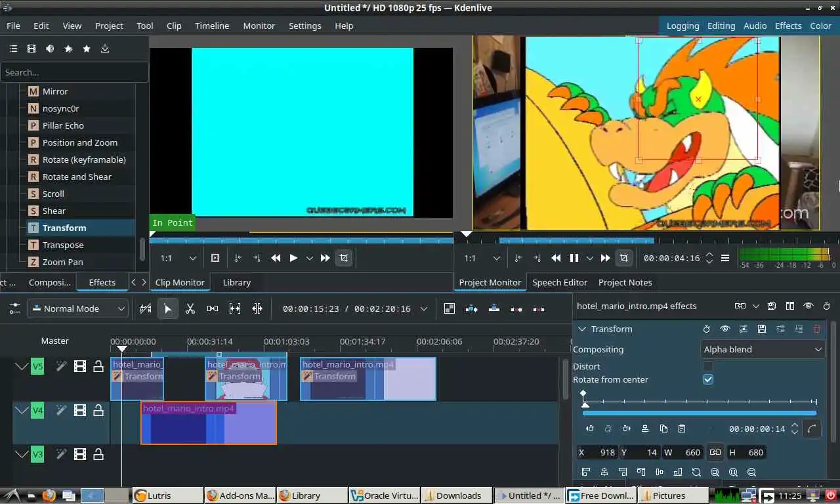Move Transform effect down in stack
The height and width of the screenshot is (504, 840).
(x=799, y=329)
